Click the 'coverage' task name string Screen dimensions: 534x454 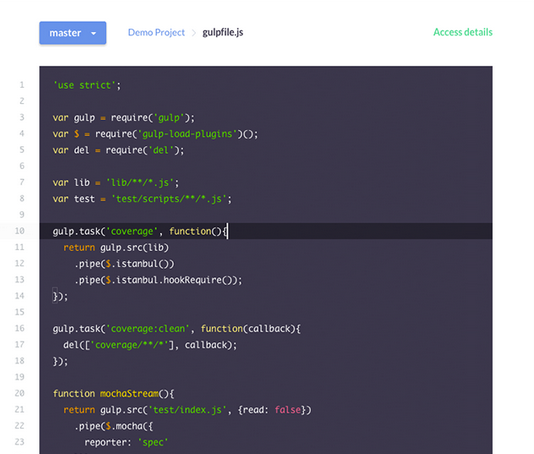132,231
